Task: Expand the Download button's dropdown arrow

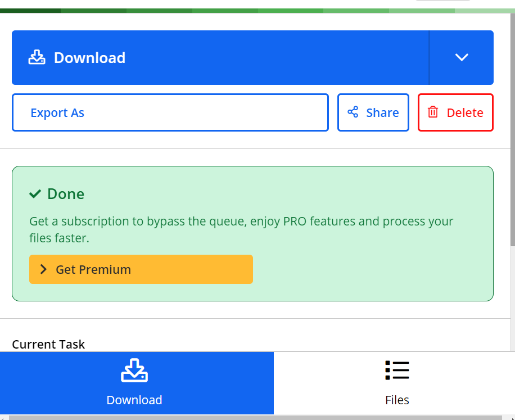Action: point(462,57)
